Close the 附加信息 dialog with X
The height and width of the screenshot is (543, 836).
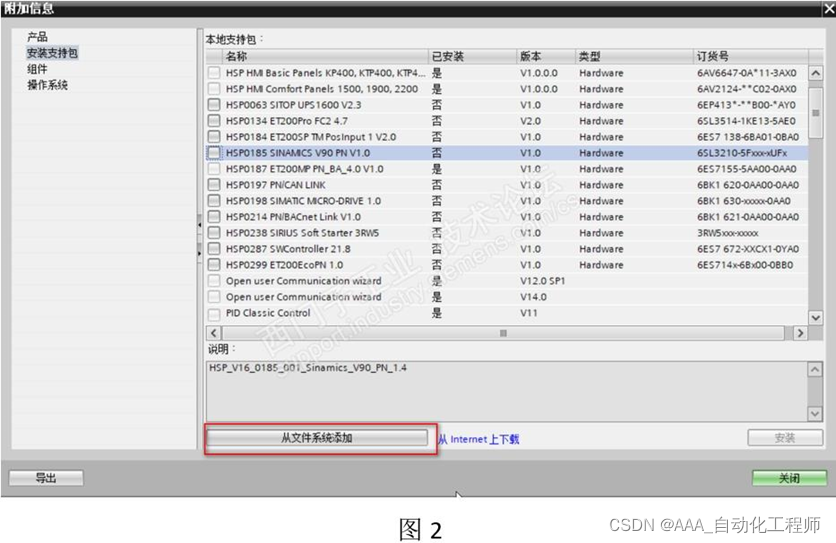point(830,9)
